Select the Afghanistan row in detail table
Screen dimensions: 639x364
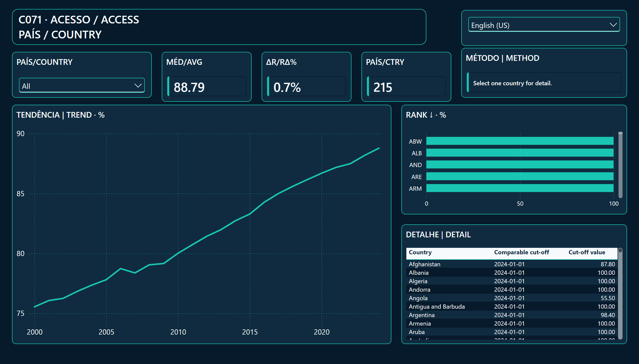pos(512,264)
